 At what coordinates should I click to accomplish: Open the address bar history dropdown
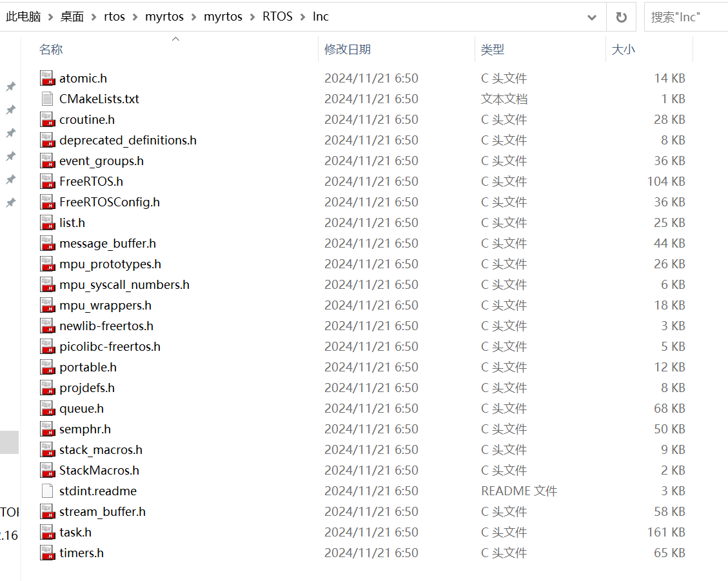591,17
